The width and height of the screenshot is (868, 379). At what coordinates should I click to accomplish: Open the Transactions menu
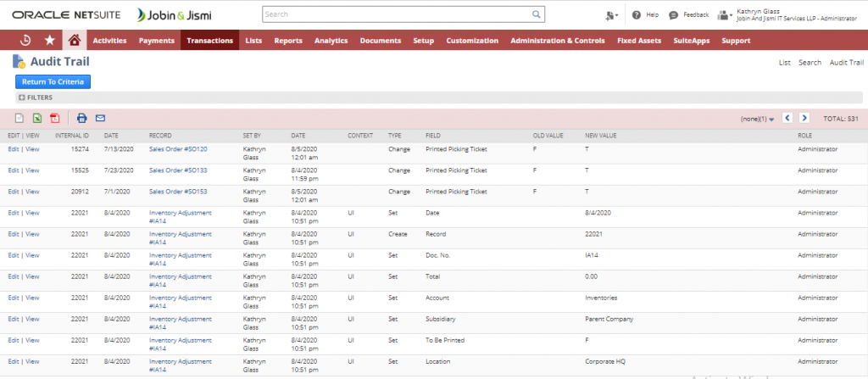tap(209, 40)
